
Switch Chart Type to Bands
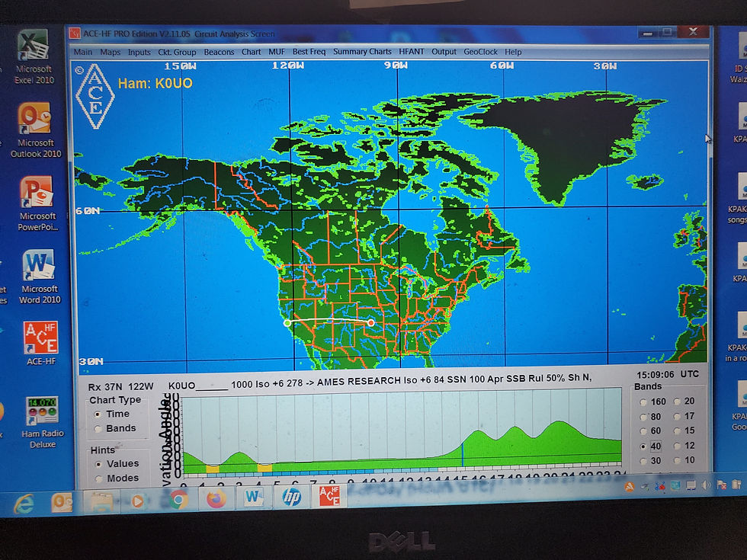click(x=99, y=427)
